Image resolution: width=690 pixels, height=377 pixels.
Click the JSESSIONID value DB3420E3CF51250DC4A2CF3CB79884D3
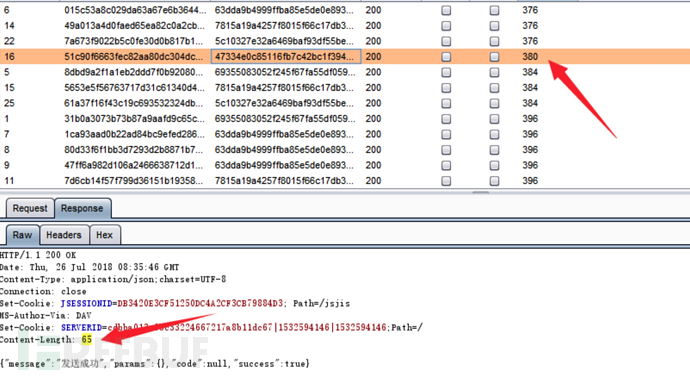[x=200, y=304]
